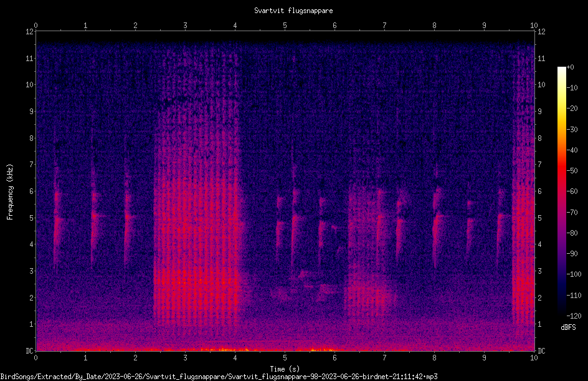588x381 pixels.
Task: Click '12' on the right frequency axis
Action: (x=541, y=32)
